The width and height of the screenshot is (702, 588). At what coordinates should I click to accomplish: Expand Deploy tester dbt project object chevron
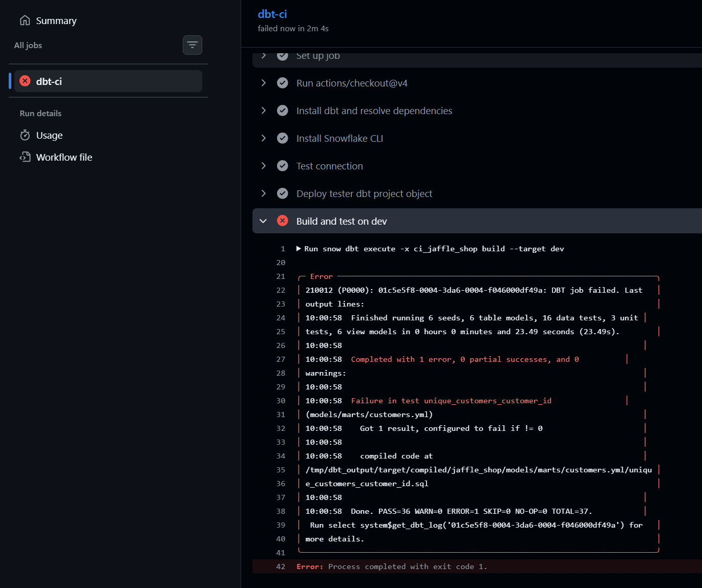264,193
